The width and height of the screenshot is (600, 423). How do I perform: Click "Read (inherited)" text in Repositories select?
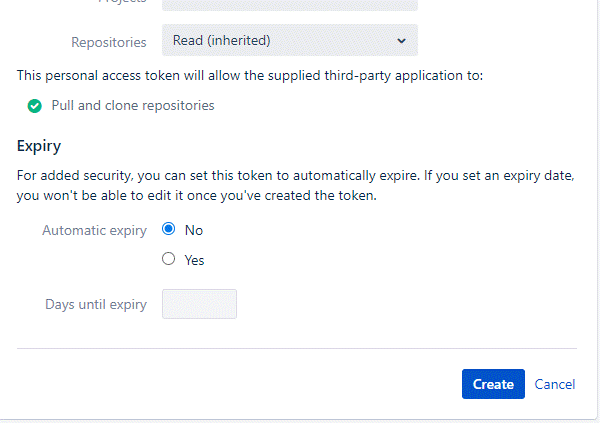click(x=222, y=40)
